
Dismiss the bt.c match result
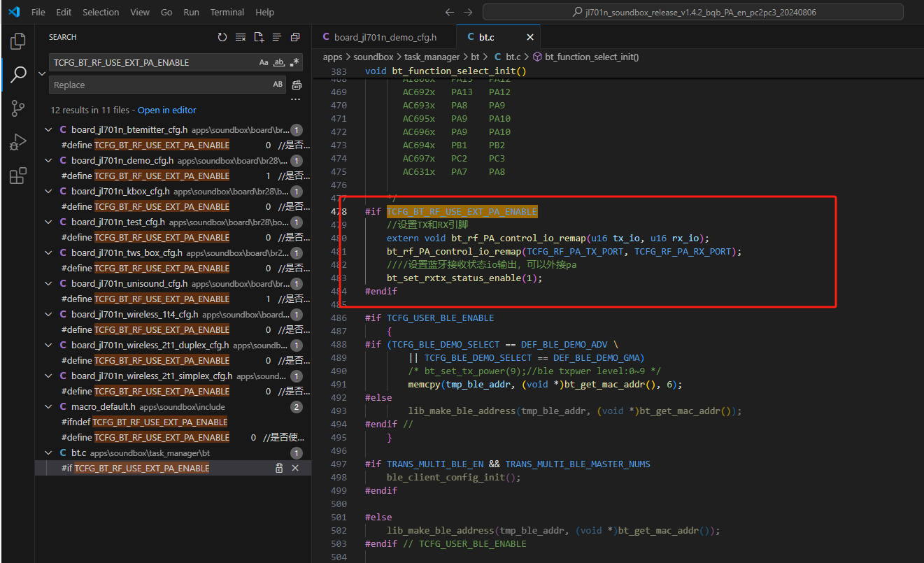pyautogui.click(x=295, y=468)
